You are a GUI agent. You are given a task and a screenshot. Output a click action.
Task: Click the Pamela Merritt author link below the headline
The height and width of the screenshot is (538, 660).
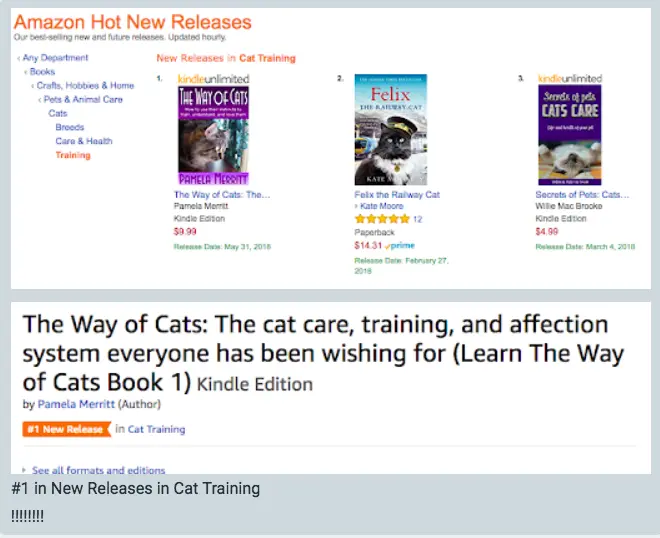click(76, 405)
